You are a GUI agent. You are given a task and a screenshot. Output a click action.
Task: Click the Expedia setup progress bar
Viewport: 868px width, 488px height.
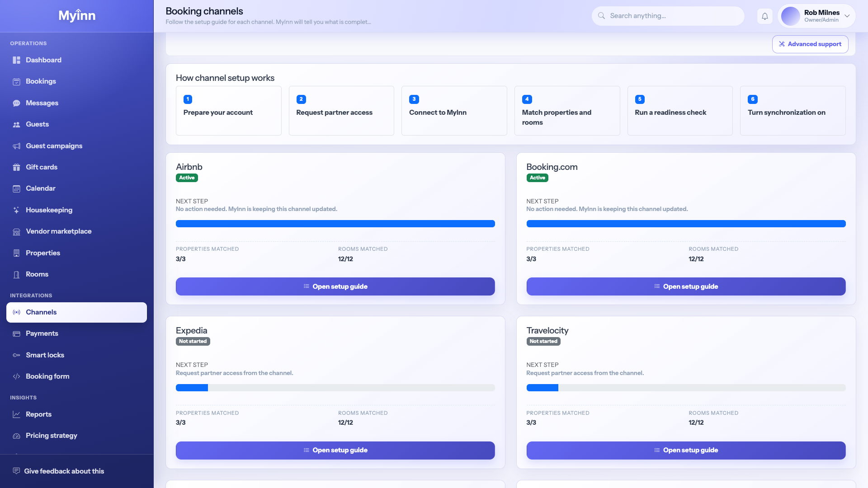335,388
